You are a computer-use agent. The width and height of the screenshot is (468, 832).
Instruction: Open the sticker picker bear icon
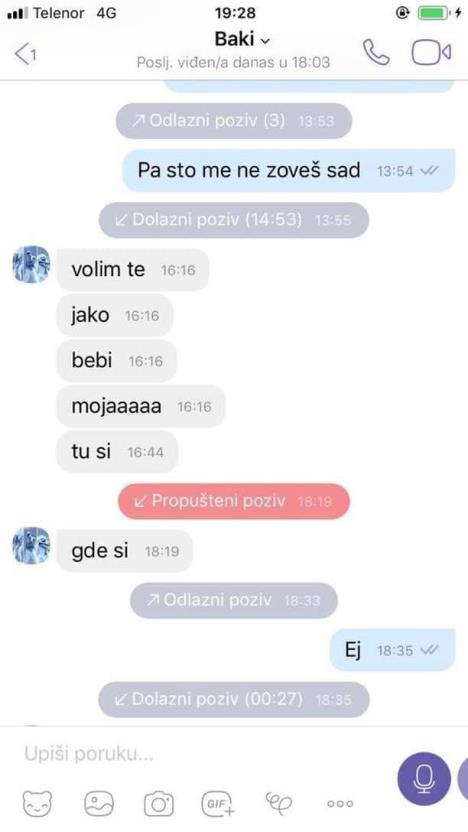38,803
